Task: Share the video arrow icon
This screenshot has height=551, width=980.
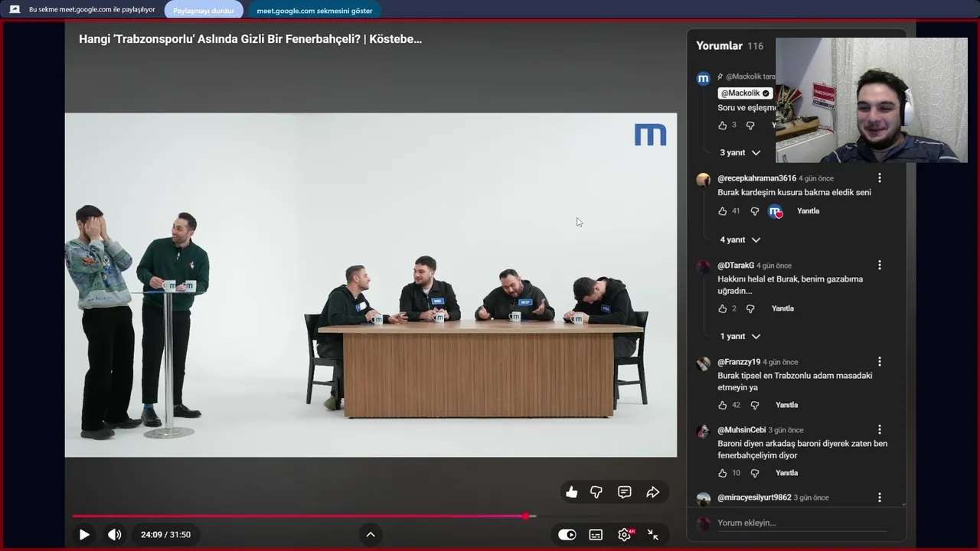Action: (x=653, y=492)
